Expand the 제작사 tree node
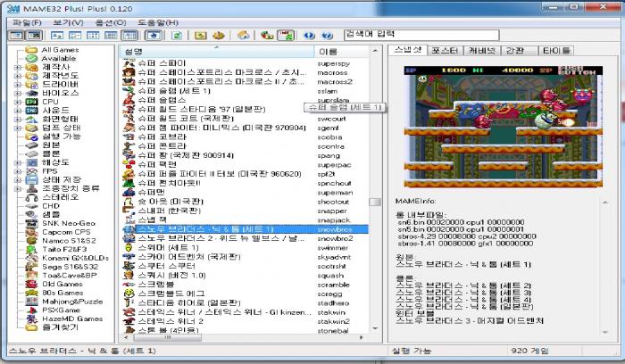 (x=18, y=67)
